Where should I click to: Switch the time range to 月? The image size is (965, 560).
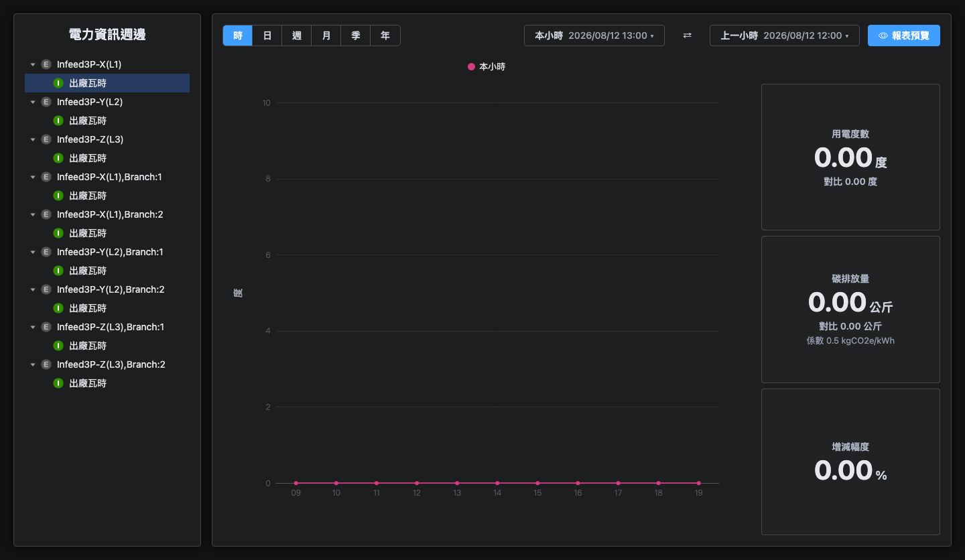(326, 36)
